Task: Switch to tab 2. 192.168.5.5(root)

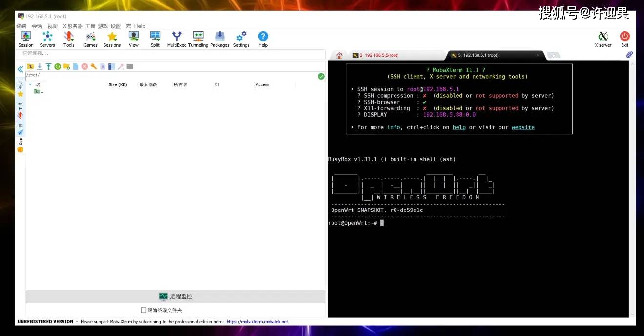Action: pyautogui.click(x=397, y=55)
